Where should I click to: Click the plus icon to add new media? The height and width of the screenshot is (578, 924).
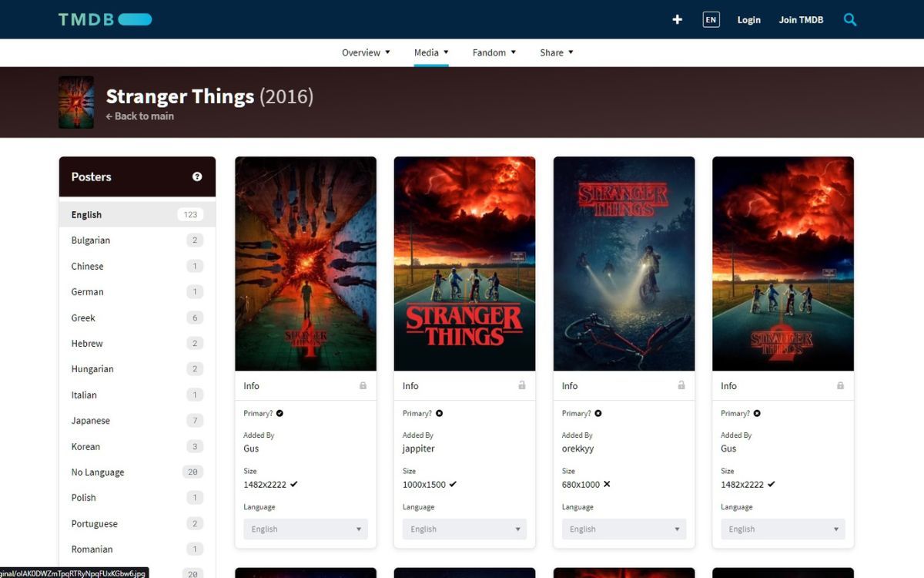(x=677, y=19)
